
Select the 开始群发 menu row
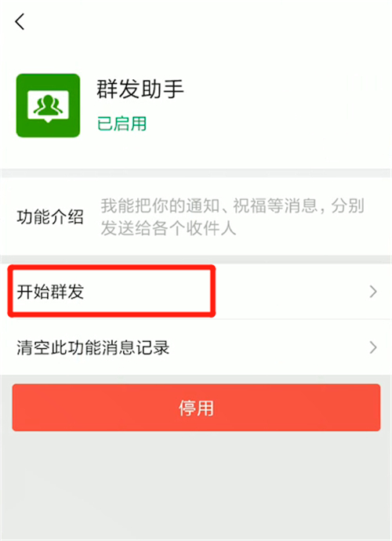coord(196,292)
